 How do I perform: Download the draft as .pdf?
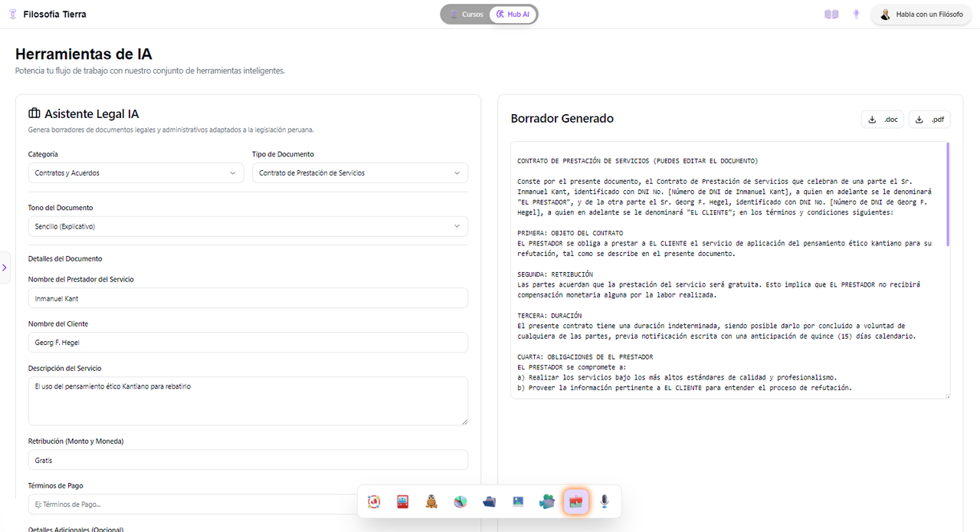pyautogui.click(x=929, y=120)
